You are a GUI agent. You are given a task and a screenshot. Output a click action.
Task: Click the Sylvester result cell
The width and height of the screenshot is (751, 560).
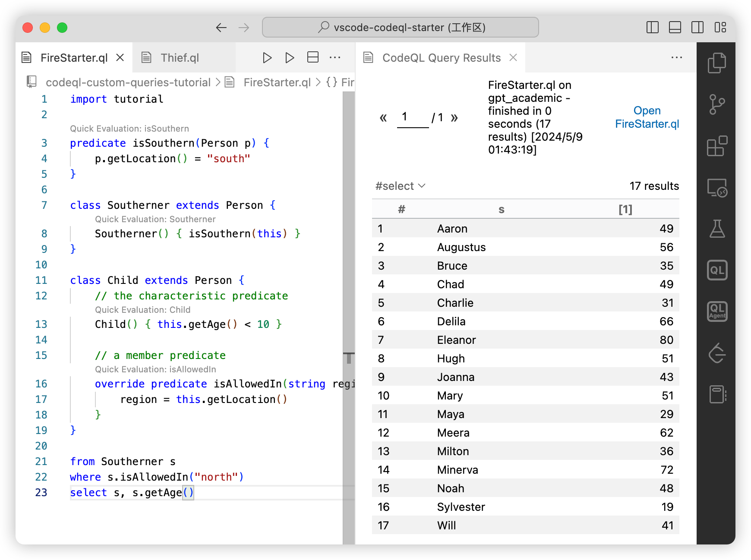[x=461, y=507]
